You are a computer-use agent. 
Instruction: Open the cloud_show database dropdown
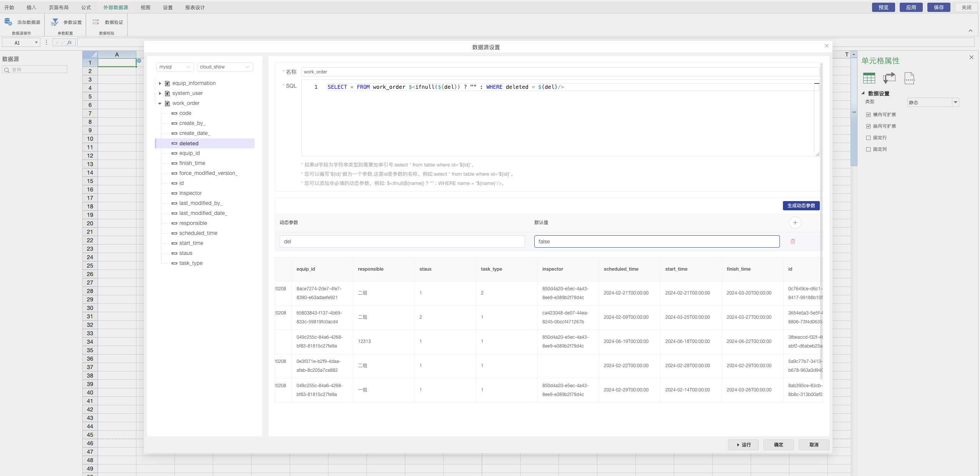225,67
